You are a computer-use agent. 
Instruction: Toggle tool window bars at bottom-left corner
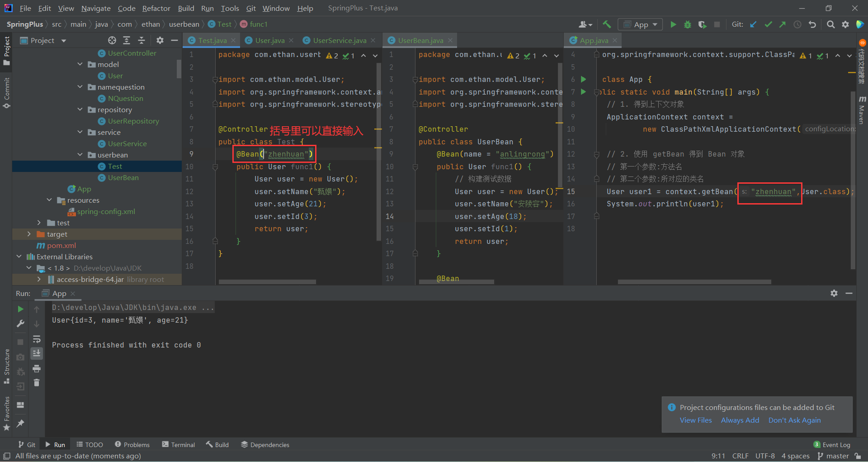[x=7, y=456]
